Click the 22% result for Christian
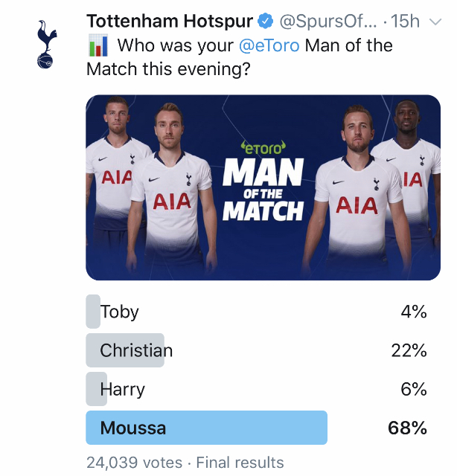The width and height of the screenshot is (457, 476). pyautogui.click(x=409, y=350)
